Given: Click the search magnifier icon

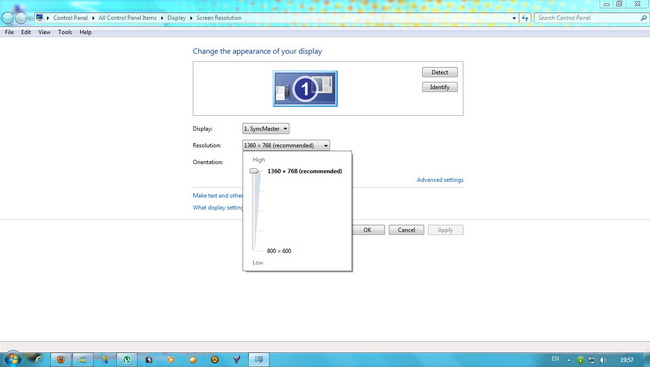Looking at the screenshot, I should (643, 18).
